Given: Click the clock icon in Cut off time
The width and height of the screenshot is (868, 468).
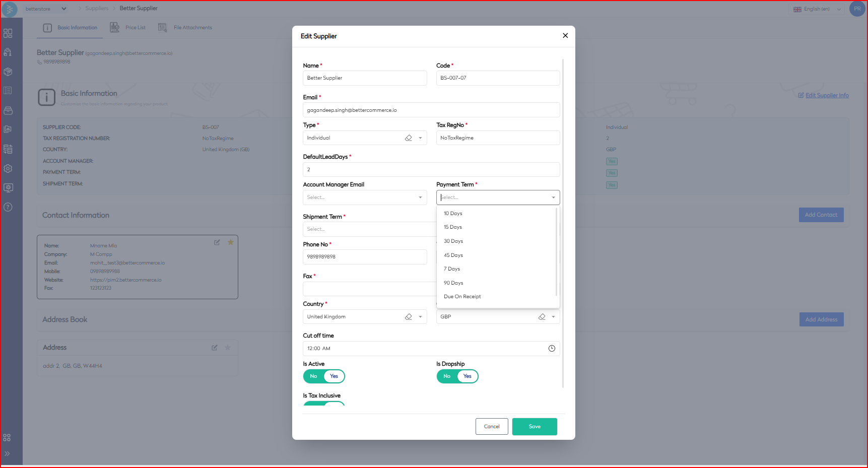Looking at the screenshot, I should [552, 349].
